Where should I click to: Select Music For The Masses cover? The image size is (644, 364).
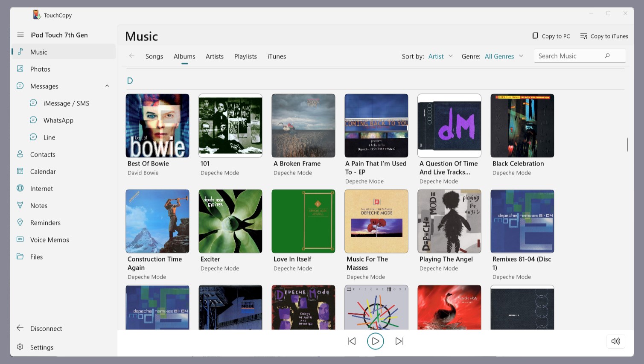376,221
